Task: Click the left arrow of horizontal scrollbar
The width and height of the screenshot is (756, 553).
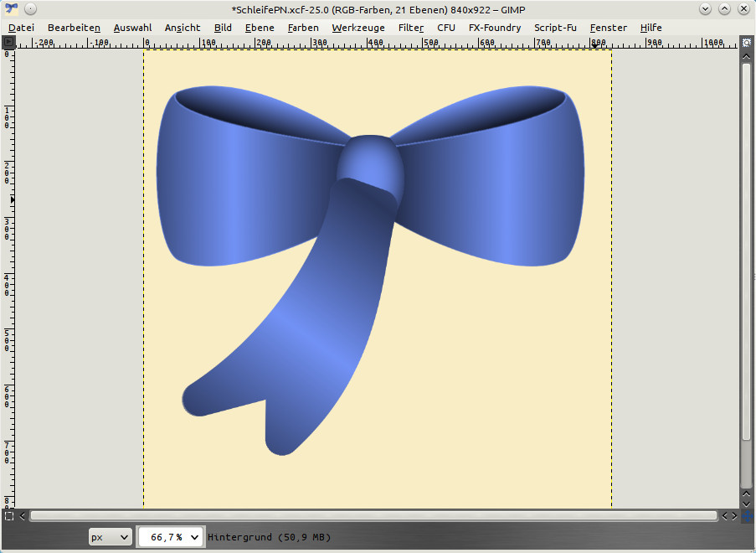Action: pyautogui.click(x=23, y=516)
